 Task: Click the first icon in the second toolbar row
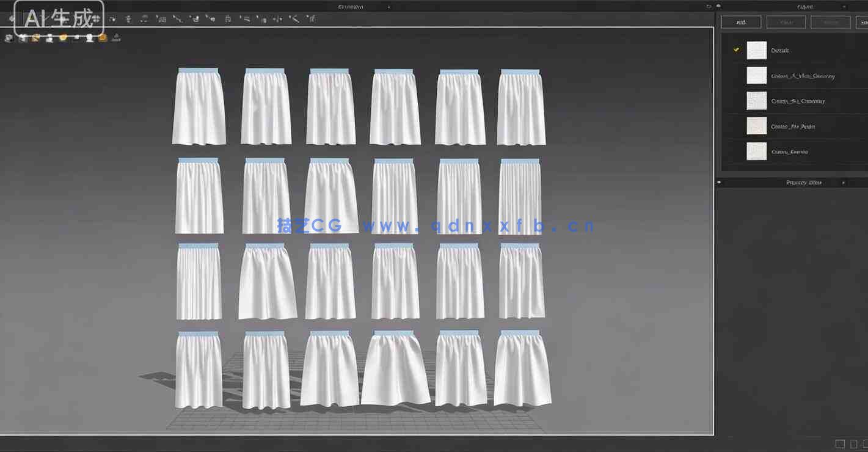point(9,37)
